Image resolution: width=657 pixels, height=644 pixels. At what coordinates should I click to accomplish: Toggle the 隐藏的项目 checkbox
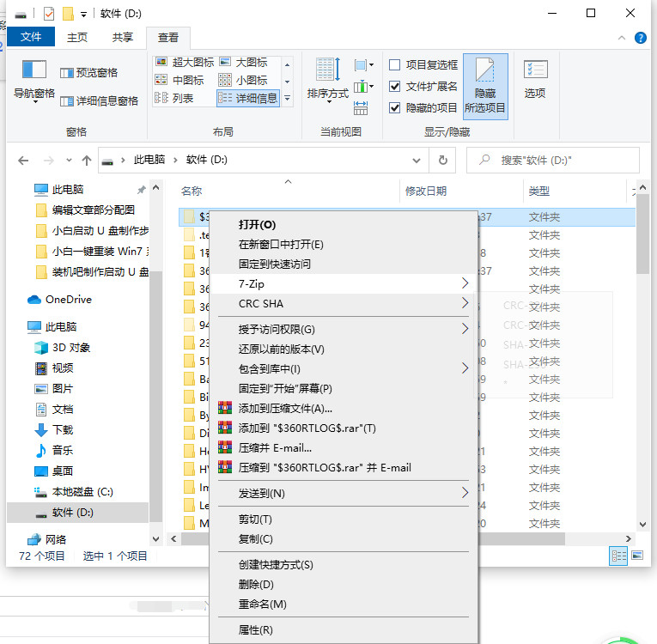(x=395, y=108)
